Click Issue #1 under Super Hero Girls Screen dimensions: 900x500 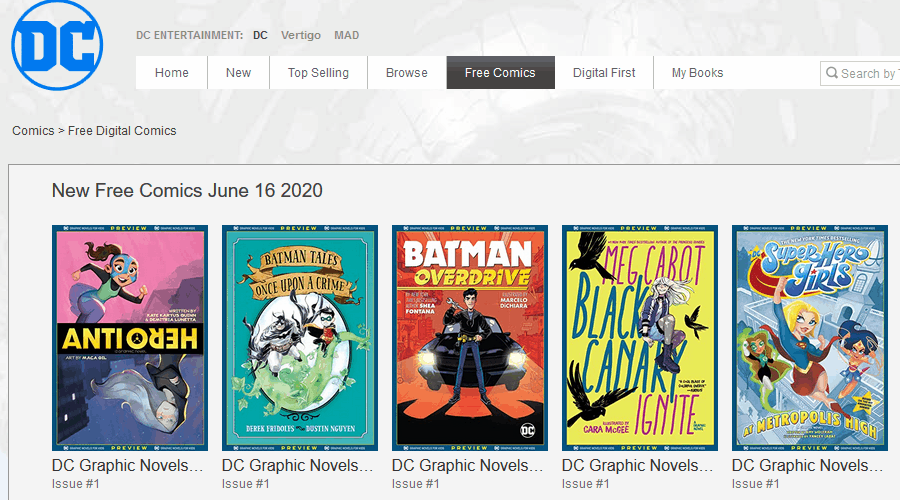[x=756, y=484]
